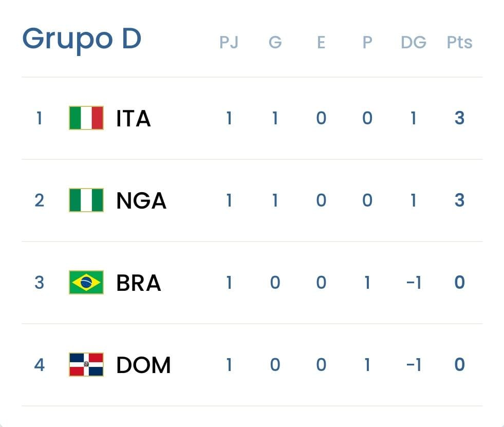Click Nigeria's points value 3
The image size is (504, 427).
point(459,201)
